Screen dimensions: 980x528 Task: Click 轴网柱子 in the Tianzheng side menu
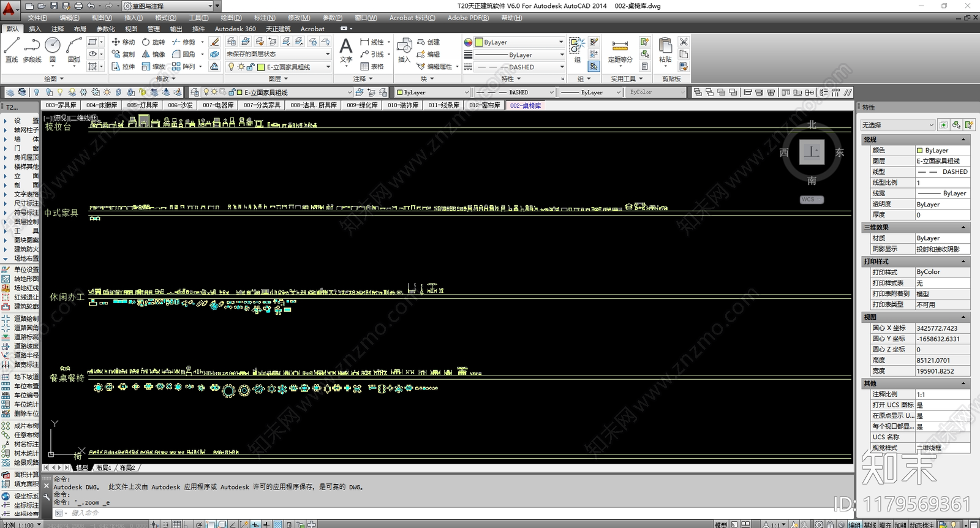(x=26, y=130)
